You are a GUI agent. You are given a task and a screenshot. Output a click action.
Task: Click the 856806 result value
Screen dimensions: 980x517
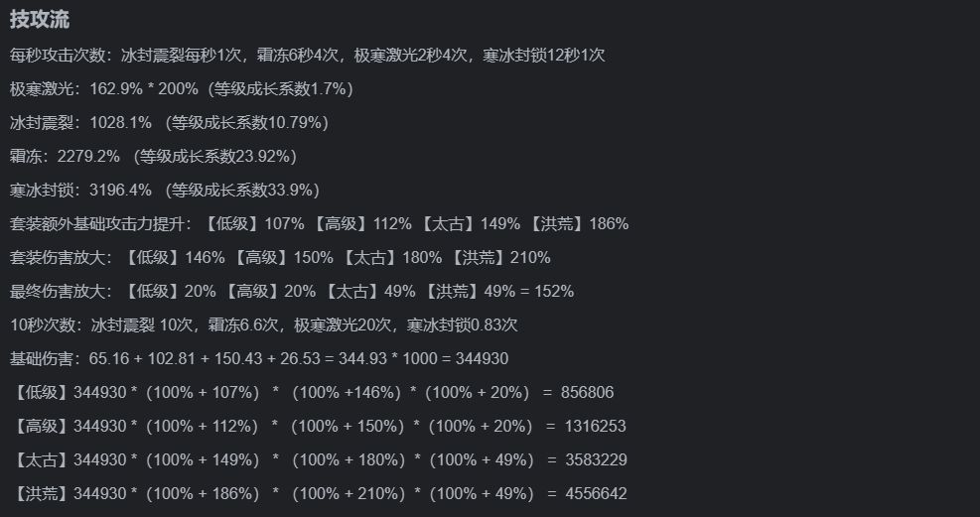tap(587, 393)
